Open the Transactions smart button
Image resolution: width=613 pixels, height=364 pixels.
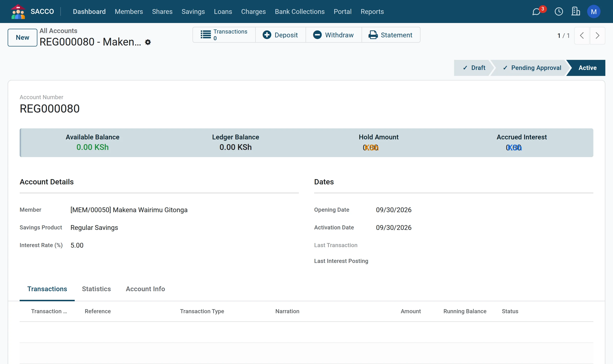click(224, 35)
